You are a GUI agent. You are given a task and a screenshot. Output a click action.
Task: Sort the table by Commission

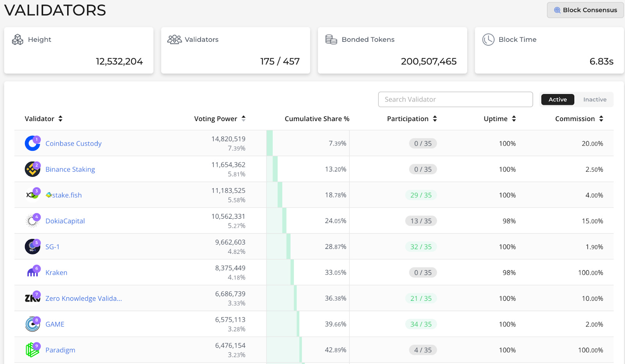click(x=579, y=119)
